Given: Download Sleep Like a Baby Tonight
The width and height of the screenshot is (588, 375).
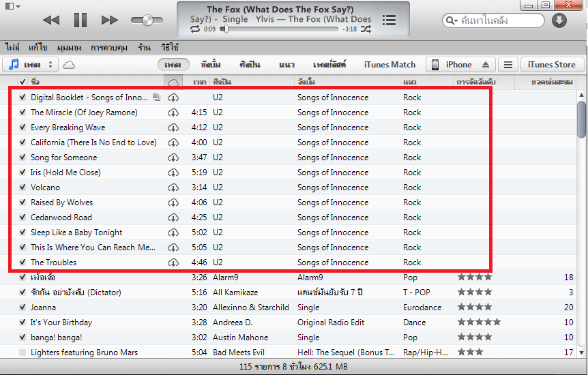Looking at the screenshot, I should [173, 232].
